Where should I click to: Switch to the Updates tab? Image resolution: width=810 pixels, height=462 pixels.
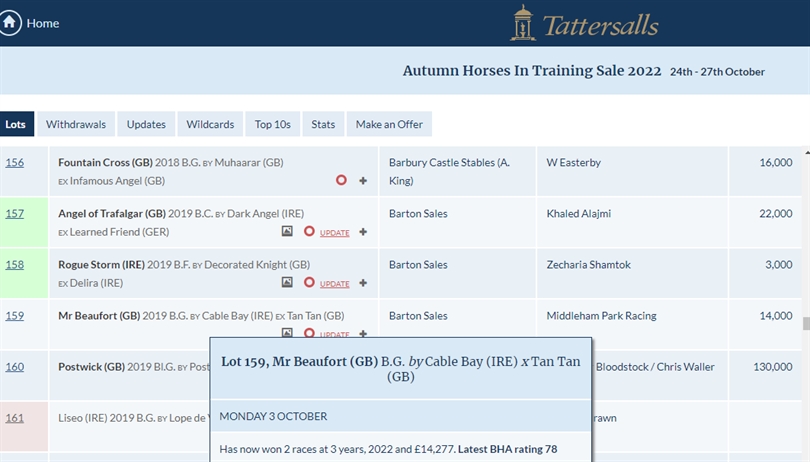point(146,124)
